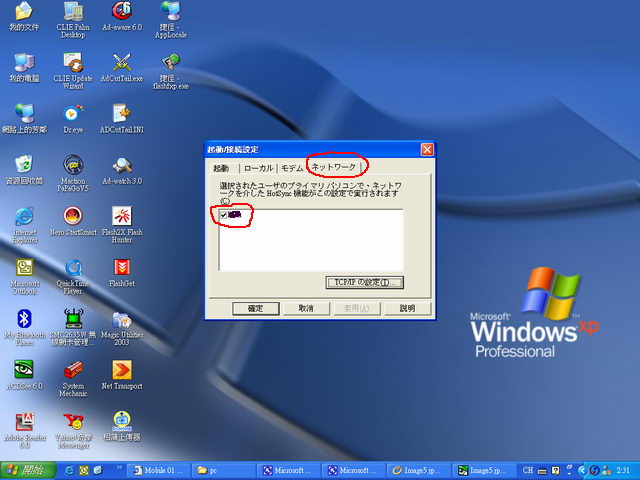
Task: Confirm with the 確定 button
Action: (256, 309)
